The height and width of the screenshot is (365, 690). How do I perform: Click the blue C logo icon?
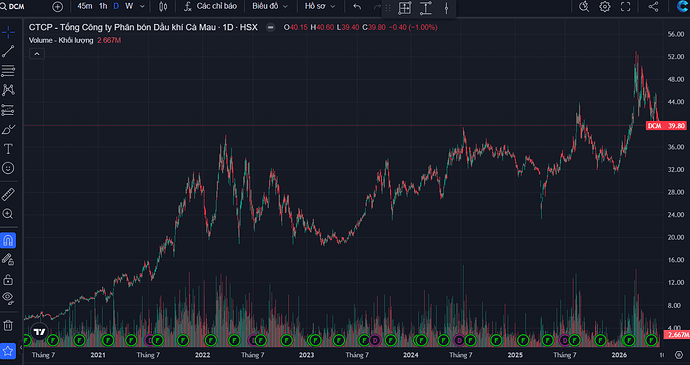pyautogui.click(x=682, y=7)
